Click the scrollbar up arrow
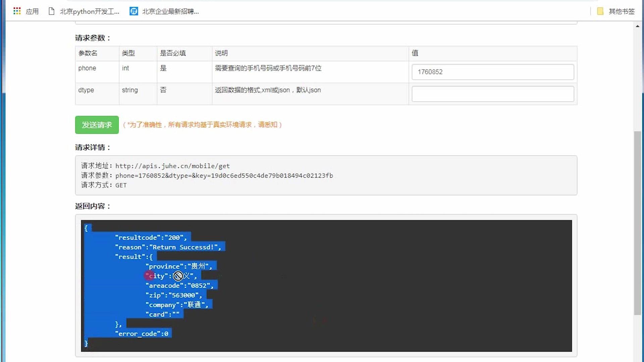This screenshot has height=362, width=644. (637, 26)
